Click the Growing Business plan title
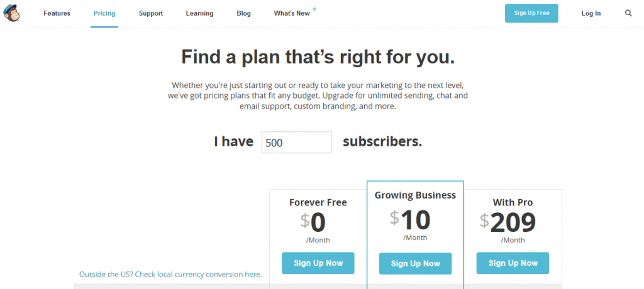Viewport: 644px width, 289px height. pos(415,195)
